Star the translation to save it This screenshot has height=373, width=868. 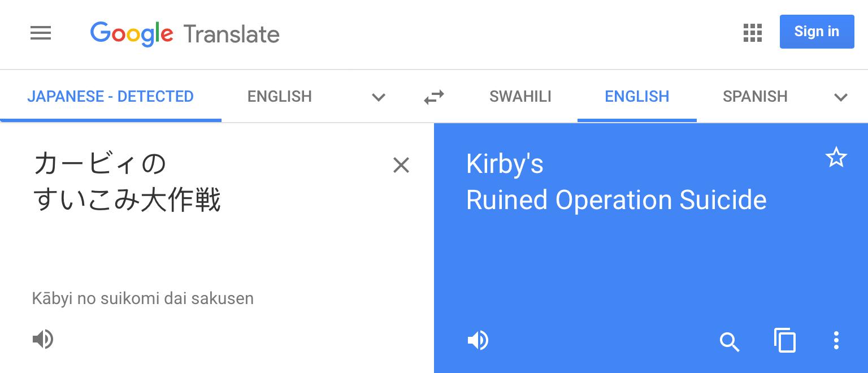(x=836, y=158)
